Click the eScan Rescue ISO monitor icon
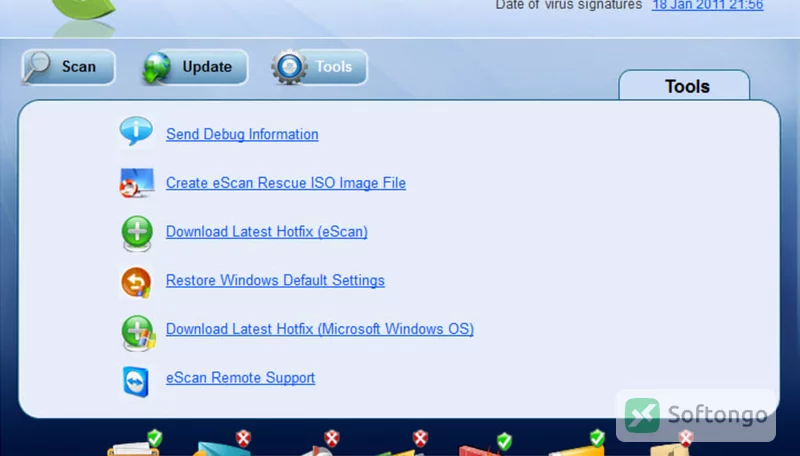800x456 pixels. (x=137, y=183)
